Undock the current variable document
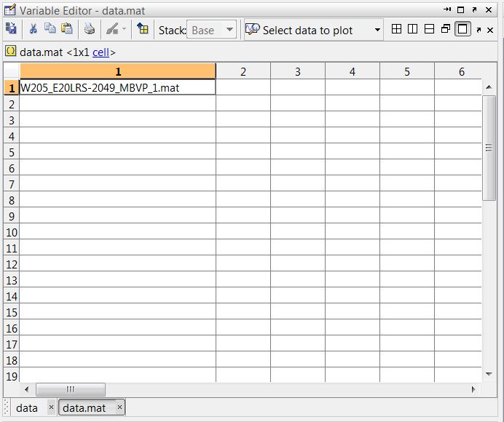This screenshot has height=422, width=504. (x=479, y=30)
